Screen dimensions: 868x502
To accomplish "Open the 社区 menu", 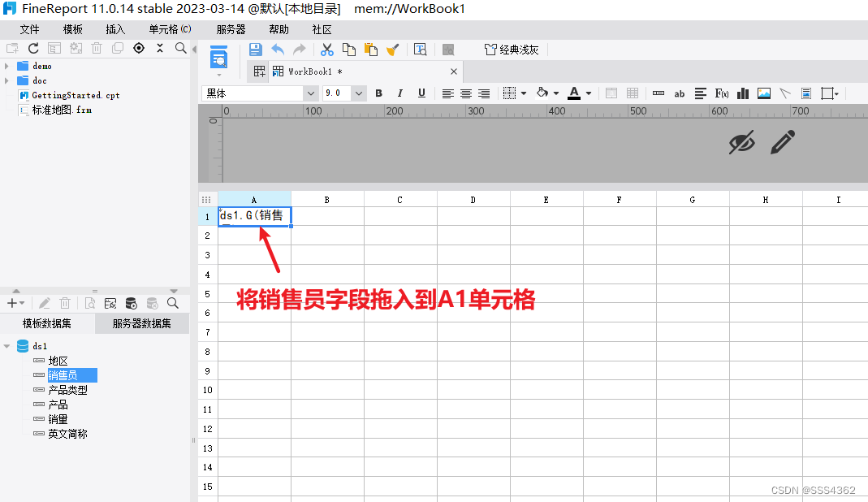I will tap(322, 29).
